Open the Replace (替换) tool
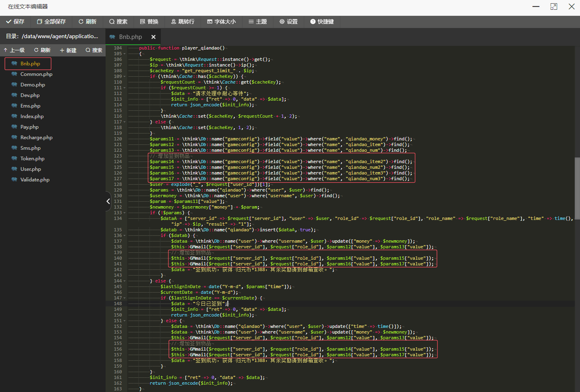The width and height of the screenshot is (580, 392). coord(149,22)
